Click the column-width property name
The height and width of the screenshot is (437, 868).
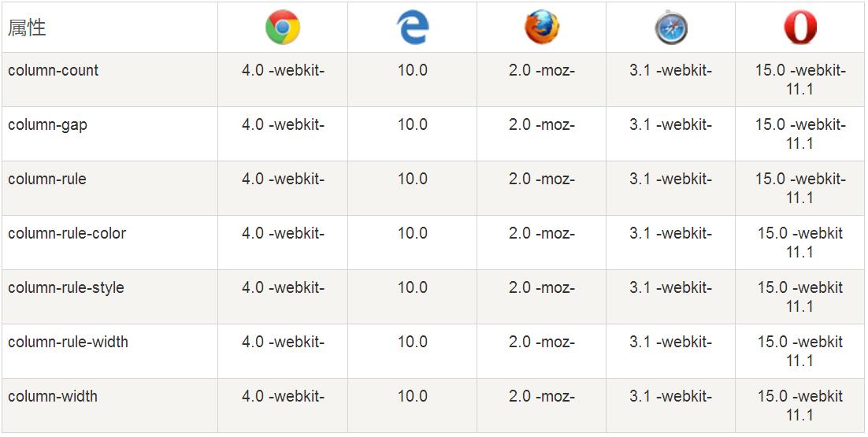[53, 396]
